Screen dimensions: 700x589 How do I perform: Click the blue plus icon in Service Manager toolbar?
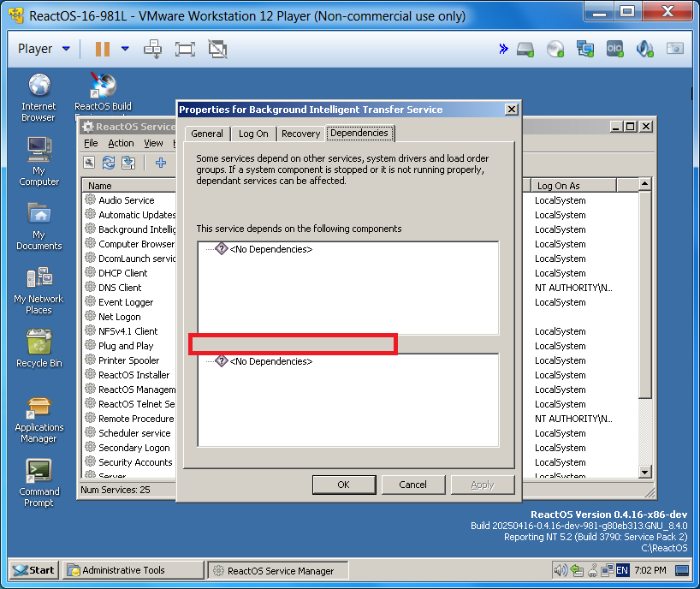(161, 163)
